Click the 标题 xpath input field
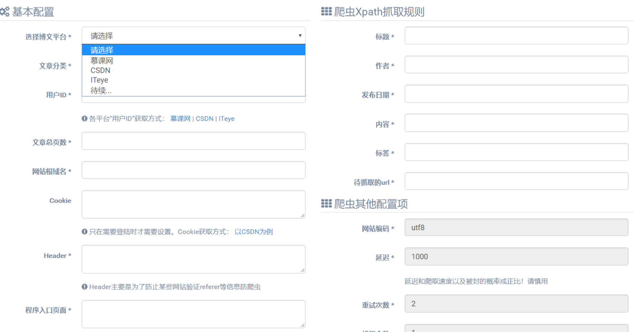 click(516, 36)
